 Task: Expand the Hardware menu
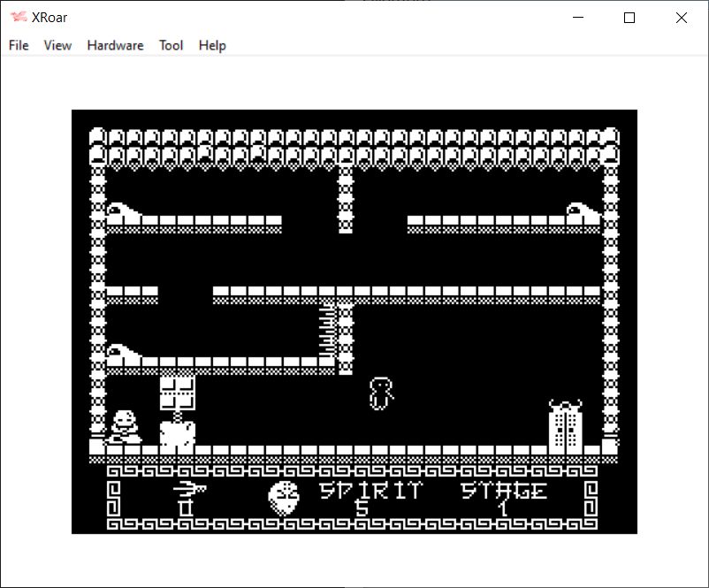click(x=115, y=45)
